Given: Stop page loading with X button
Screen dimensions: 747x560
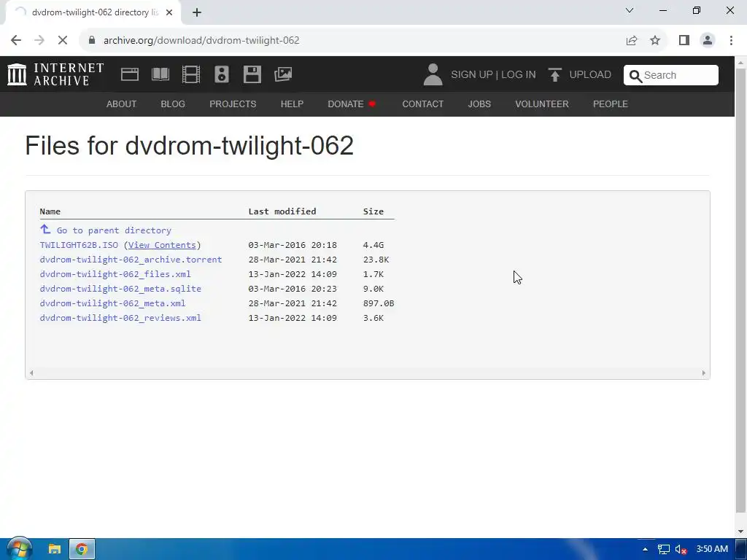Looking at the screenshot, I should pos(63,41).
